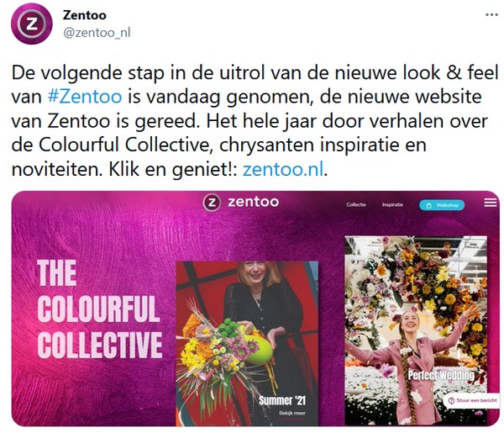Click the Stuur een bericht chat button
This screenshot has height=433, width=504.
pos(471,400)
